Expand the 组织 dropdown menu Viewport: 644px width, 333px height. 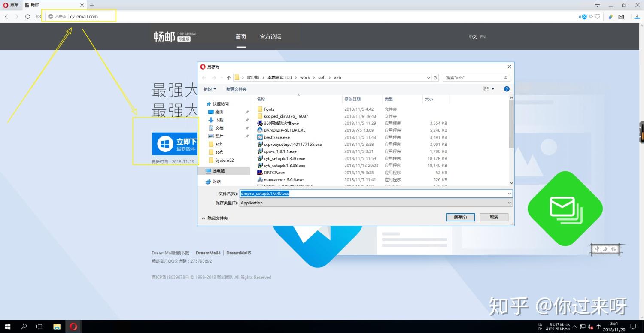coord(210,89)
